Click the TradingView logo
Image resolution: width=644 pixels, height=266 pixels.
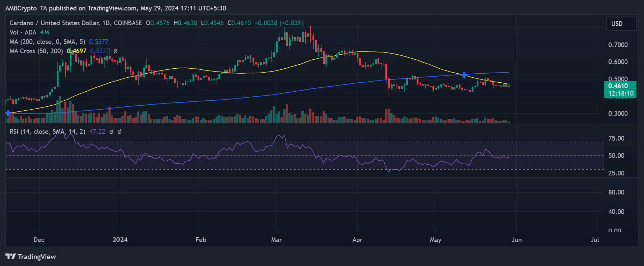[x=31, y=257]
